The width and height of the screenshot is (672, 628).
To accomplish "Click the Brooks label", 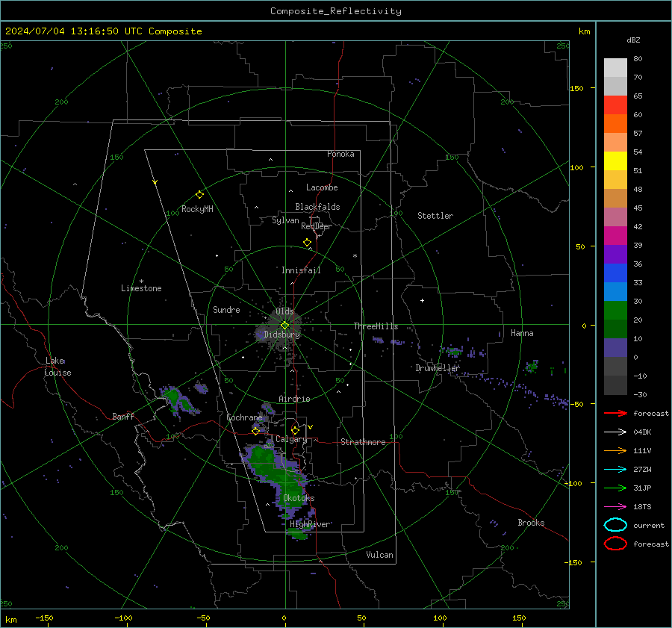I will click(x=531, y=523).
